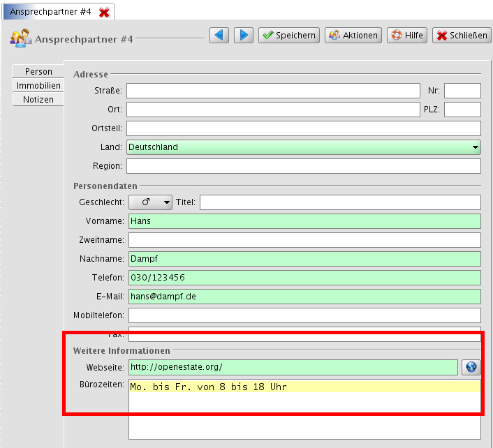Viewport: 493px width, 448px height.
Task: Open the Aktionen menu button
Action: tap(353, 36)
